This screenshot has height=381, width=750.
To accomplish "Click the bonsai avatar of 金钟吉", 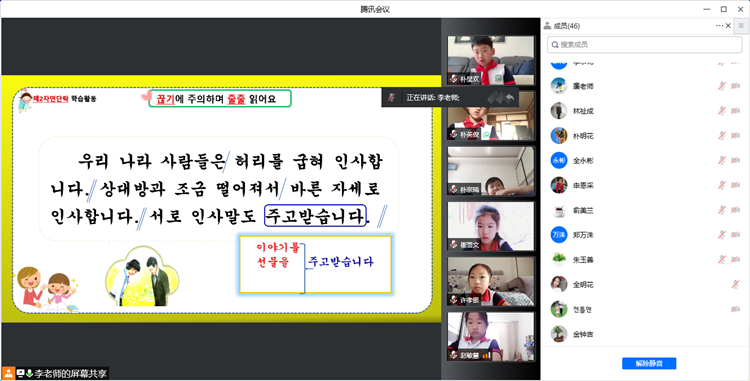I will click(559, 334).
